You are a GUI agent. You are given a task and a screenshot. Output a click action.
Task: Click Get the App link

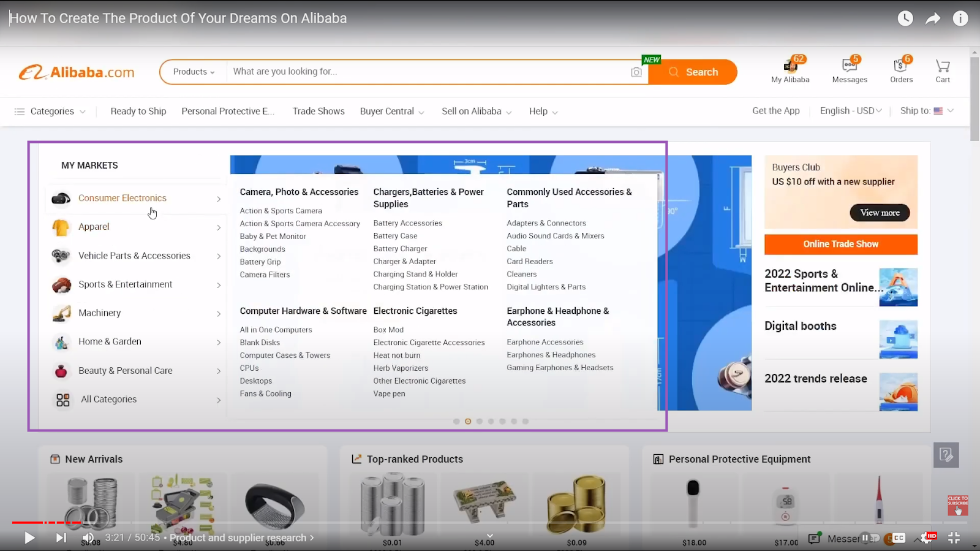point(776,111)
